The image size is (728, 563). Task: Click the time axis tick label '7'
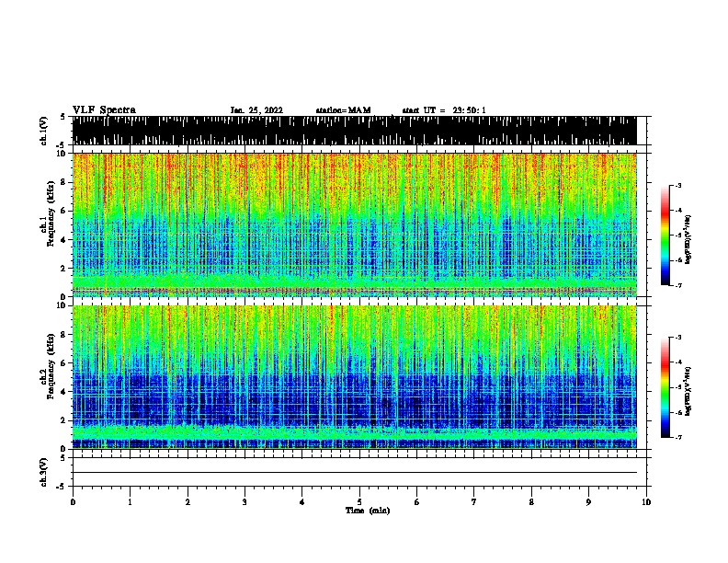(474, 502)
